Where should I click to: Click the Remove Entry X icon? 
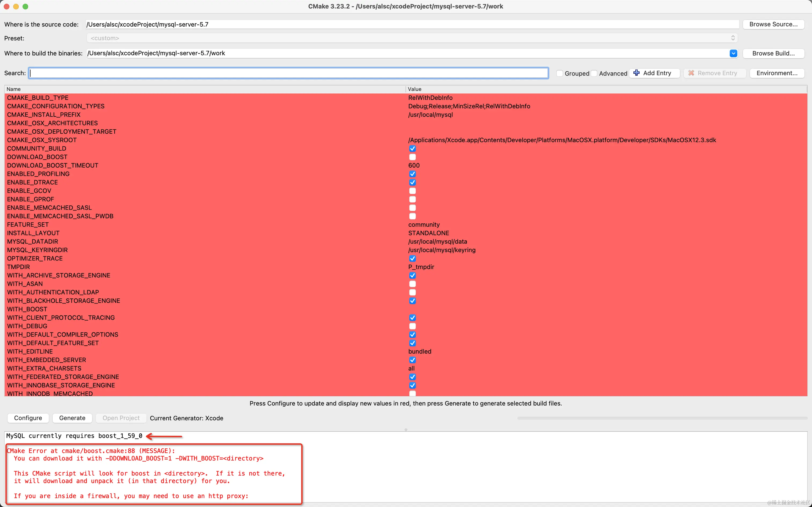(691, 73)
